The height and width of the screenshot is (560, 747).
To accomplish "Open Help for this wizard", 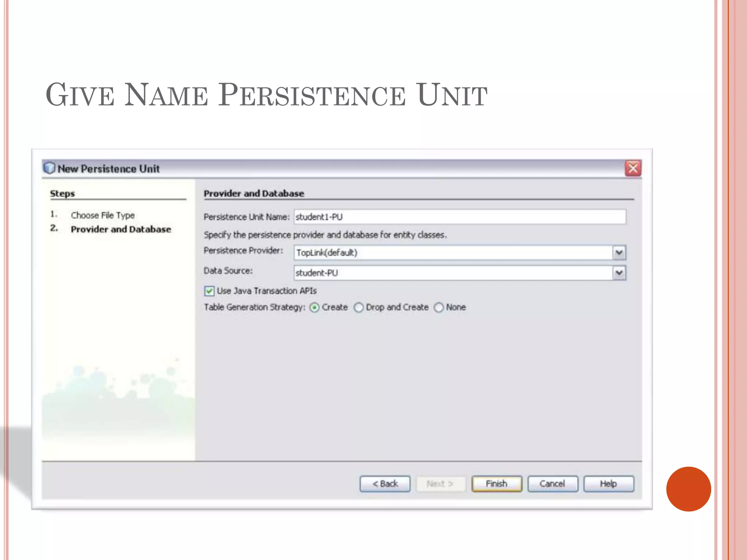I will [x=608, y=484].
